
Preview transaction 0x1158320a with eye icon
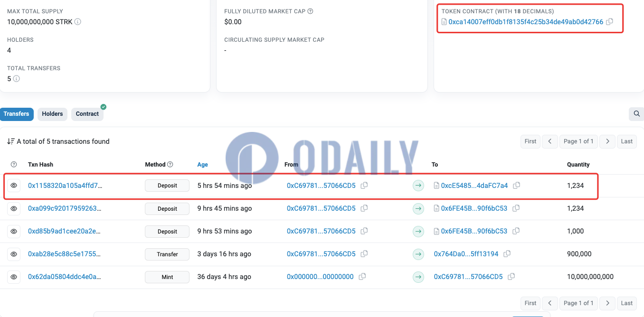(14, 186)
